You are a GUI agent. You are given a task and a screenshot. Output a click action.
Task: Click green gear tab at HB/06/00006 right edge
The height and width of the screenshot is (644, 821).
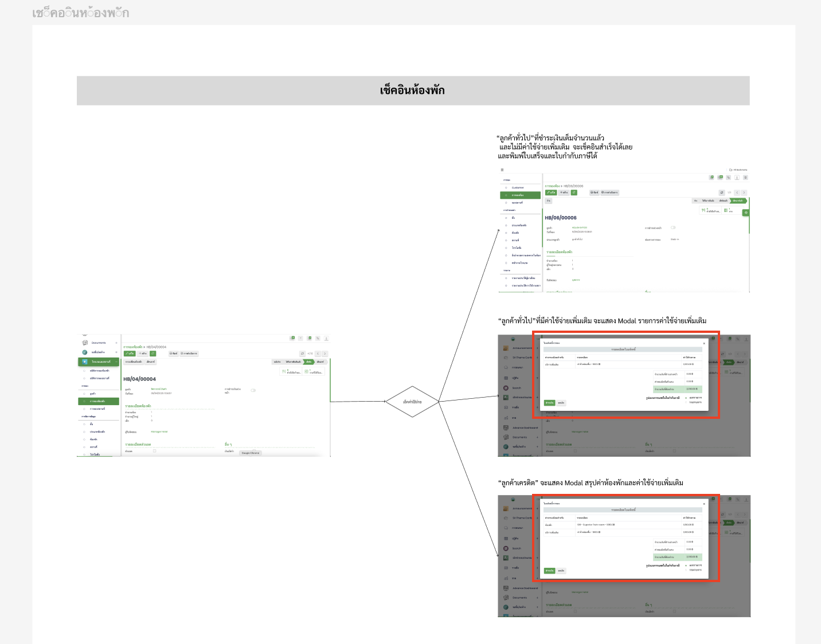coord(746,213)
